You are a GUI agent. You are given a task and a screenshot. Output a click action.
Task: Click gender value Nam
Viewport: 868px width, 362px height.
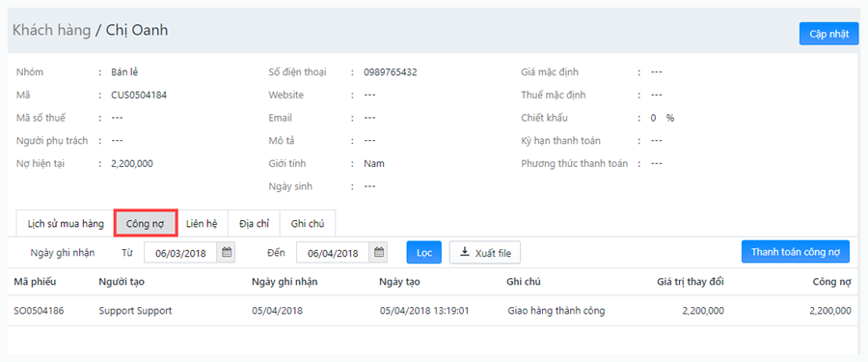(374, 163)
